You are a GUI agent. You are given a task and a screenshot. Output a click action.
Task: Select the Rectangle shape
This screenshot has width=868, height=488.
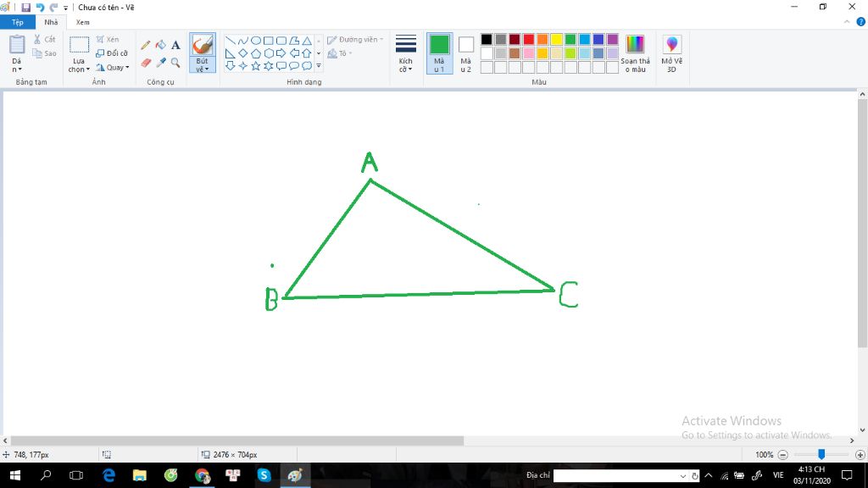point(269,41)
